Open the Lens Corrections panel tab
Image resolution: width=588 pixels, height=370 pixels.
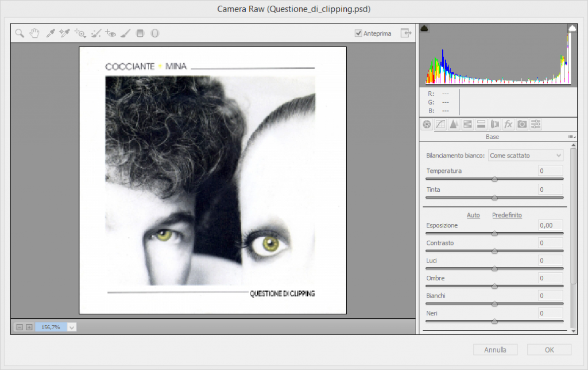pos(494,124)
